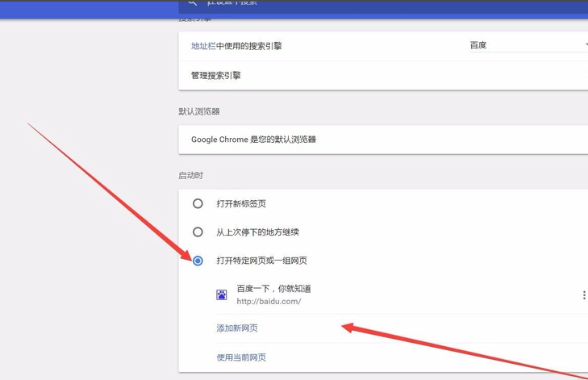Click the 从上次停下的地方继续 label text
588x380 pixels.
257,232
